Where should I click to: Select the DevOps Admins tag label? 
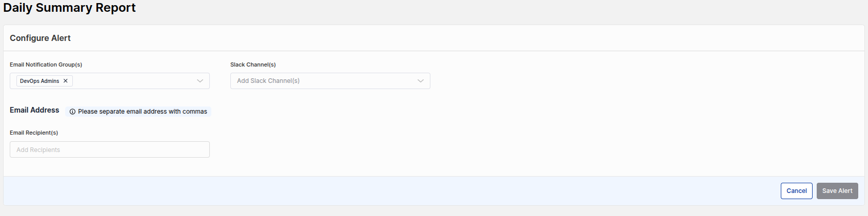tap(40, 81)
